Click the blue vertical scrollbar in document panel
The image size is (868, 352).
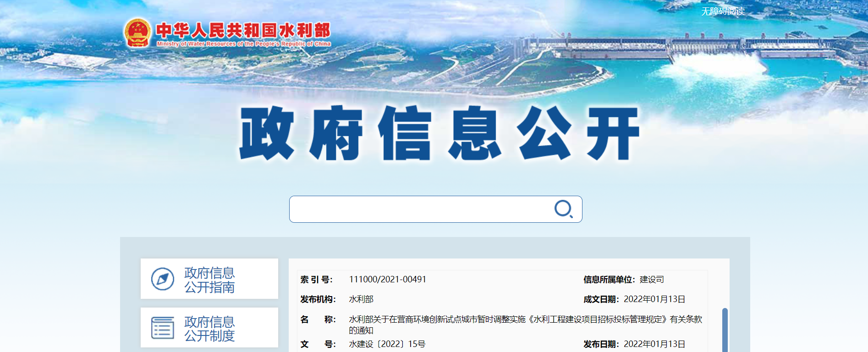(x=725, y=330)
